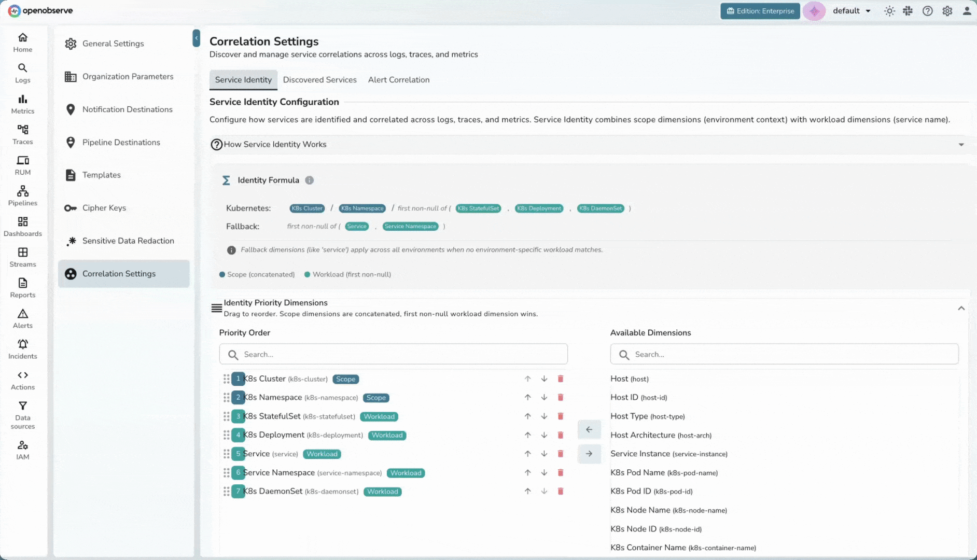Move Service dimension down in priority
The image size is (977, 560).
[544, 454]
